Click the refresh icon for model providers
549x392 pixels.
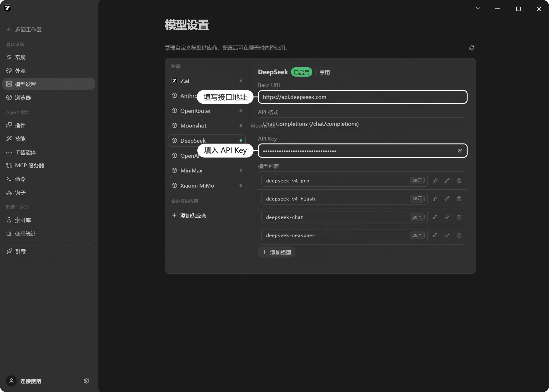[471, 48]
